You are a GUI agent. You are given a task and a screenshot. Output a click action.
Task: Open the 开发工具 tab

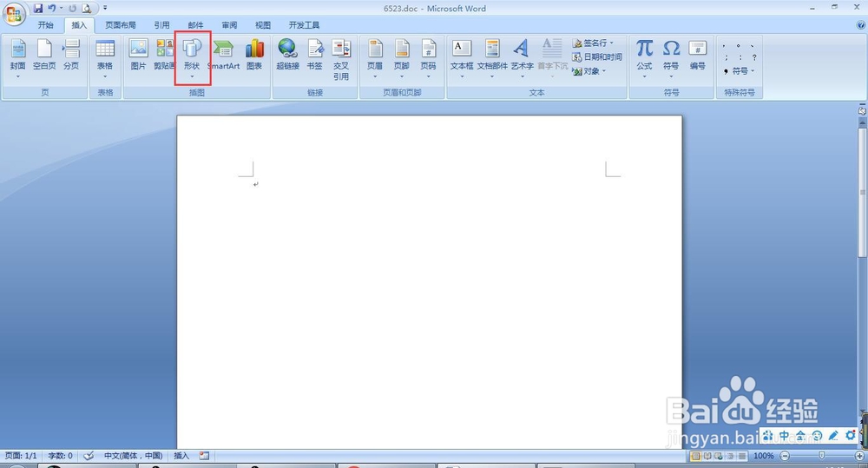coord(304,25)
